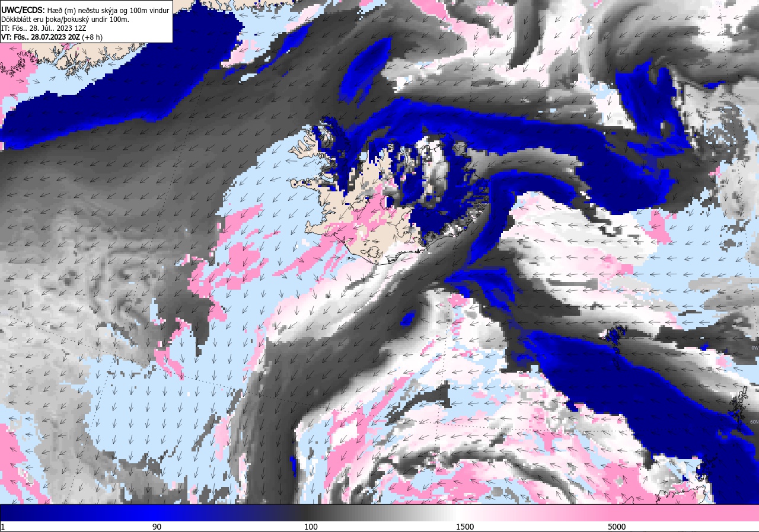The width and height of the screenshot is (759, 532).
Task: Click the Faroe Islands outline on the map
Action: [x=614, y=339]
